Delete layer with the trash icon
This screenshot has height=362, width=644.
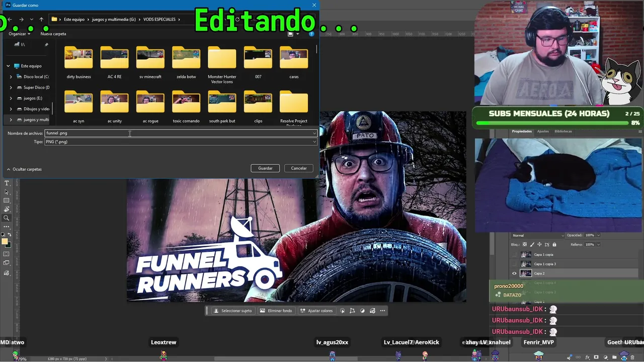click(x=632, y=357)
